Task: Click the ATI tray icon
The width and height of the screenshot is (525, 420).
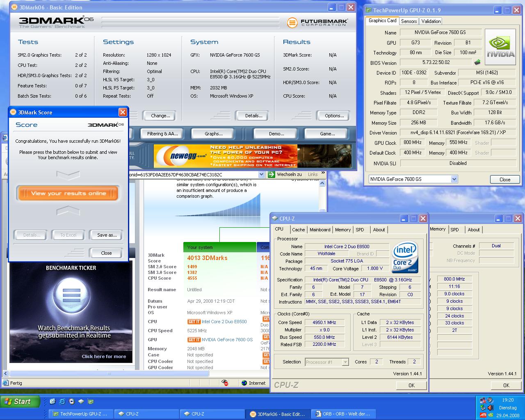Action: click(483, 415)
